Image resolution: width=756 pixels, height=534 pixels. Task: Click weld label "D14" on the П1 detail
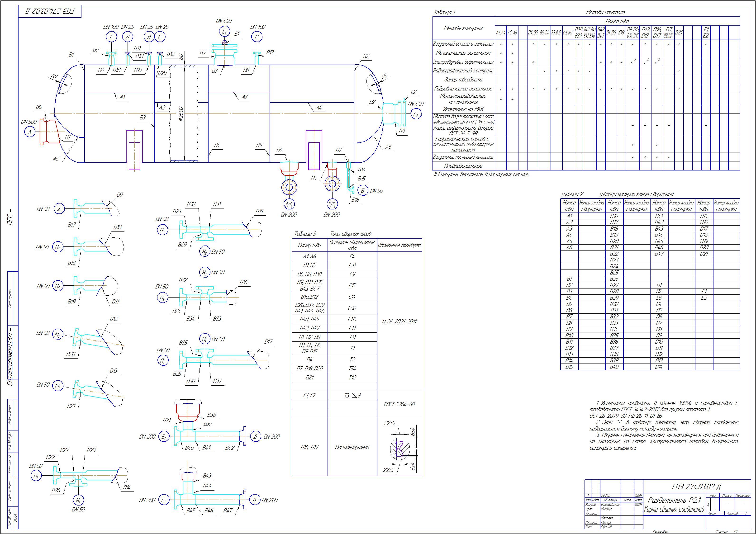pyautogui.click(x=127, y=487)
